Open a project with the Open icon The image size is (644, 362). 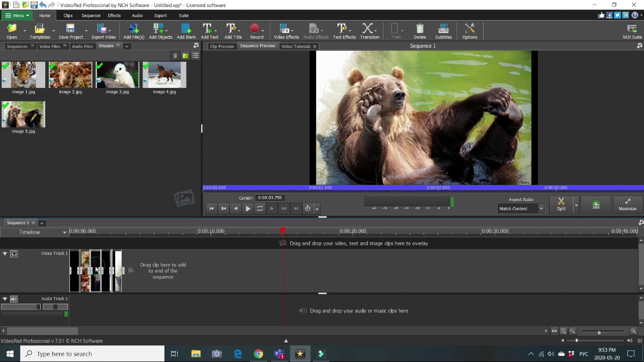pos(12,31)
